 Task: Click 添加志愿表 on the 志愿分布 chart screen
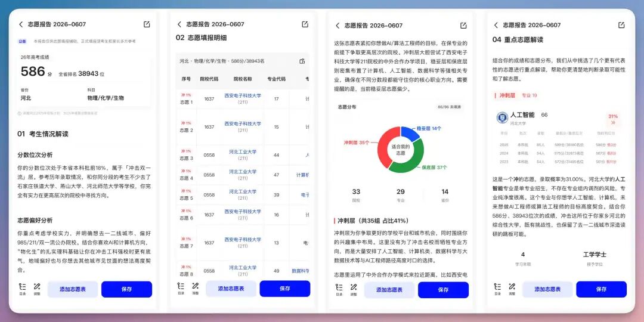coord(389,290)
